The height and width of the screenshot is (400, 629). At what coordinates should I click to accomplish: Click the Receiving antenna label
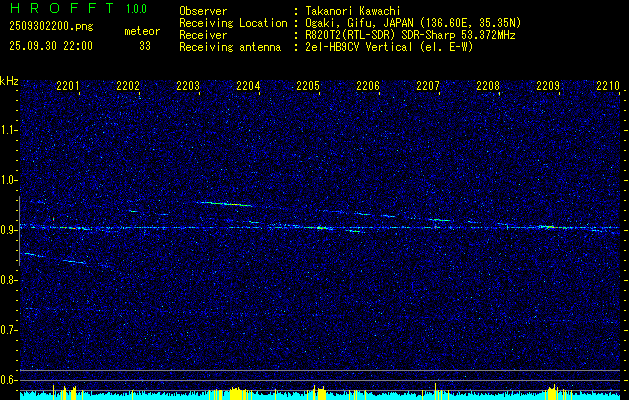[x=230, y=47]
